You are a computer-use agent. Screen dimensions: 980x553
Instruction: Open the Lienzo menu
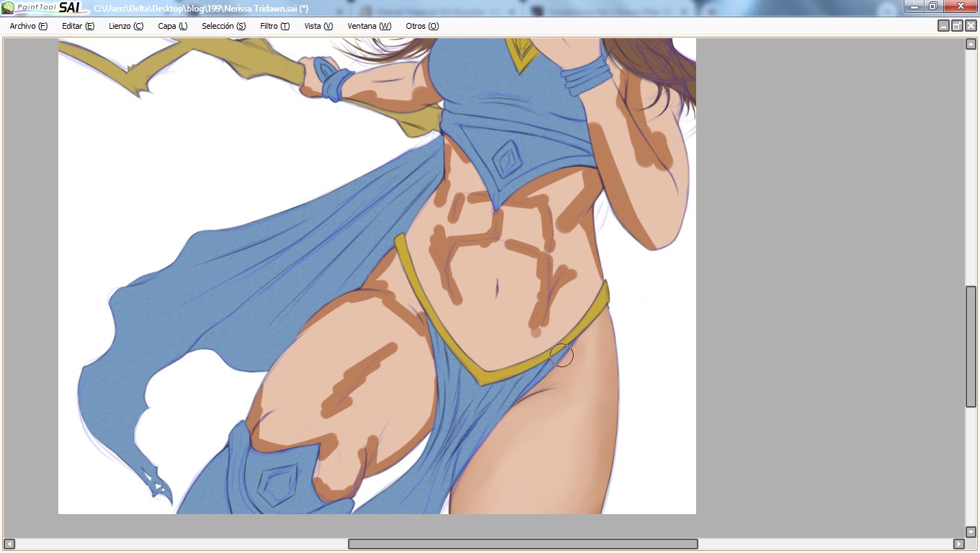pyautogui.click(x=126, y=26)
